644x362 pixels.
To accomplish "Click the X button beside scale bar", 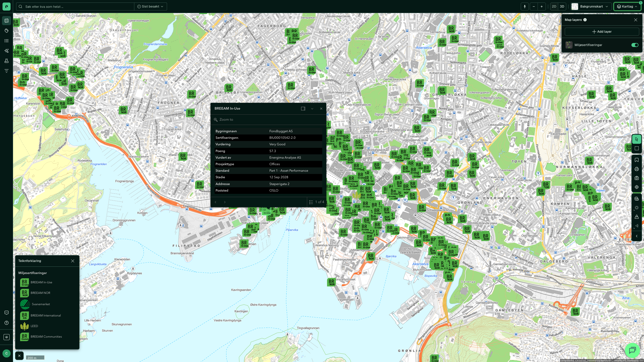I will [x=19, y=356].
